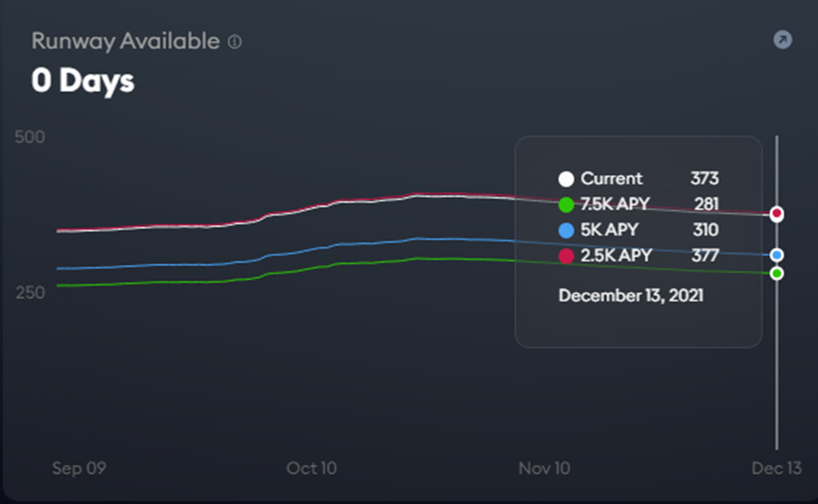The image size is (818, 504).
Task: Click the blue 5K APY legend dot
Action: point(566,231)
